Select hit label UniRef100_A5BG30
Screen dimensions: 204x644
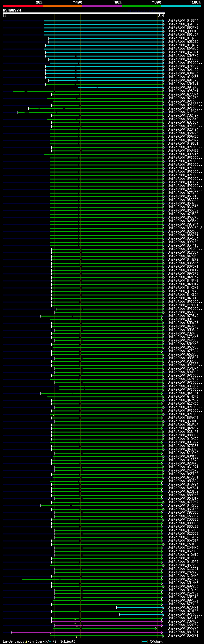tap(183, 42)
